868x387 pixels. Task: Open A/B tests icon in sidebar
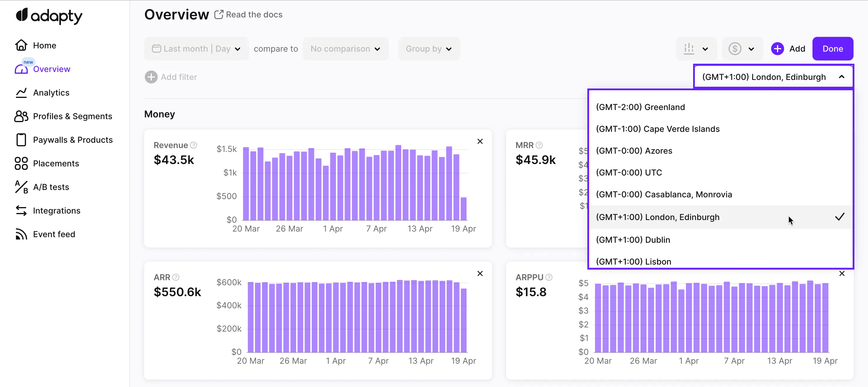coord(21,187)
